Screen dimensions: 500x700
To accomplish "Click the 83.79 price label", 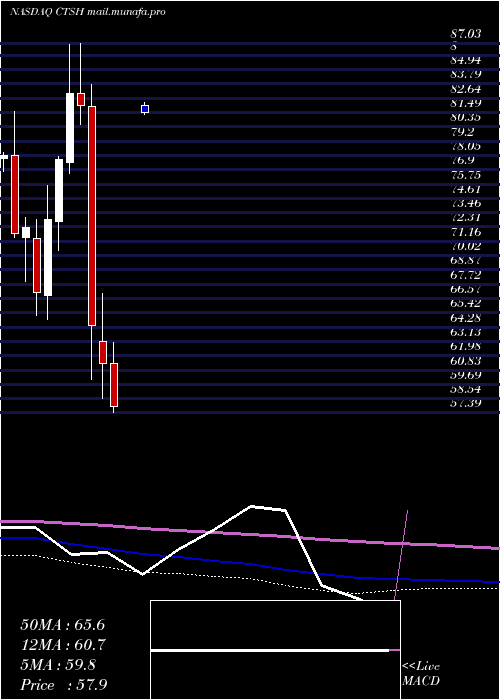I will (466, 75).
